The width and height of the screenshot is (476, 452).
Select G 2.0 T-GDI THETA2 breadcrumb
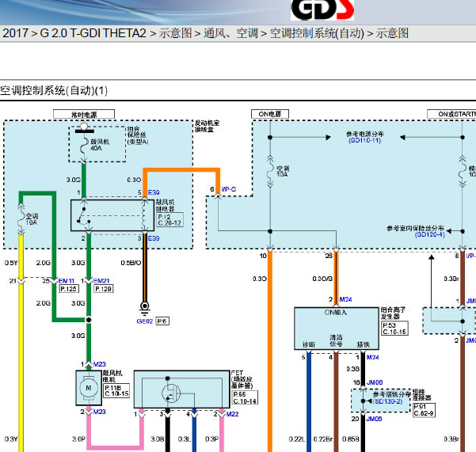[x=93, y=33]
